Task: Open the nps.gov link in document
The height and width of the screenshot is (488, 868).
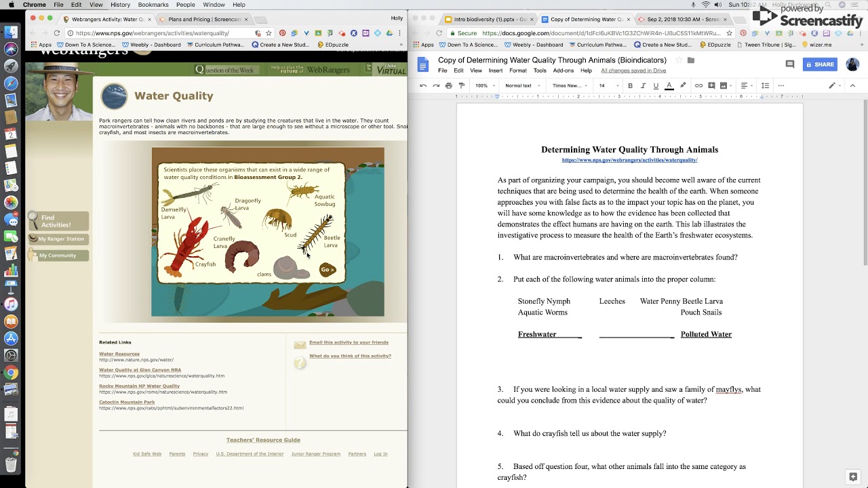Action: point(629,160)
